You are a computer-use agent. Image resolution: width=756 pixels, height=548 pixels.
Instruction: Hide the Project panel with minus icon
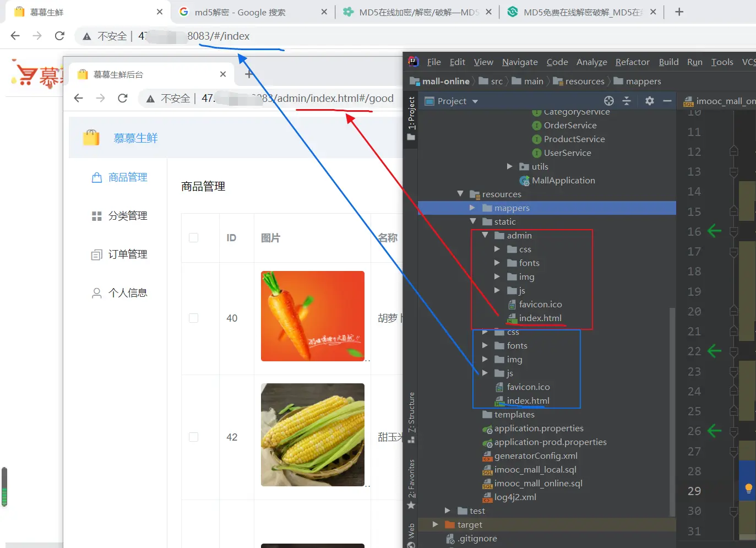tap(667, 101)
